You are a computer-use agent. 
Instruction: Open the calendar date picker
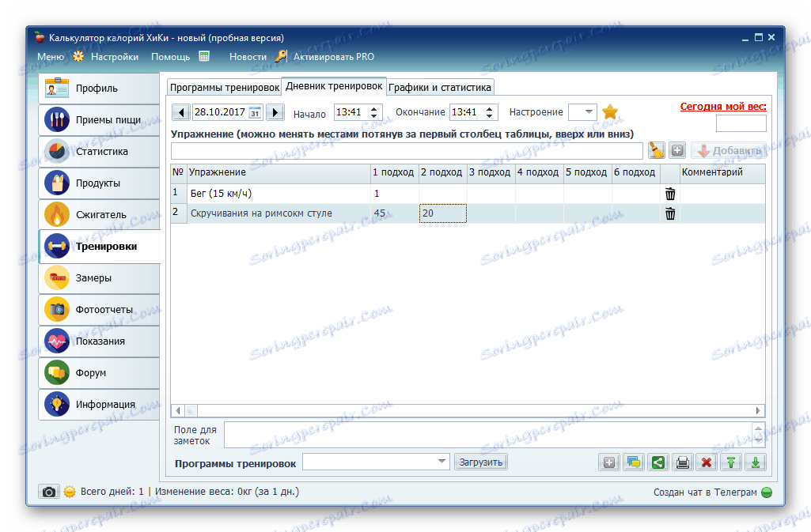point(255,112)
